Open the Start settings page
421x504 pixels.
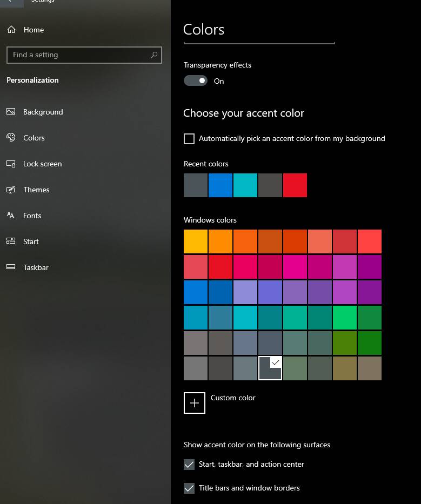coord(31,241)
